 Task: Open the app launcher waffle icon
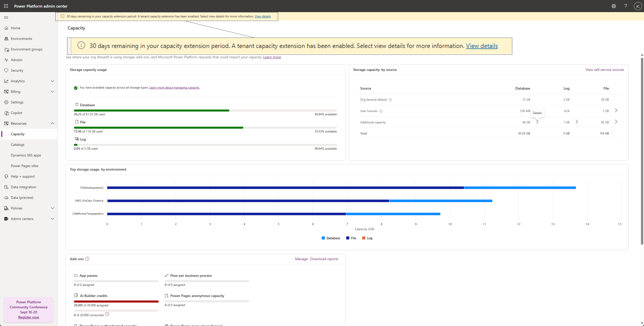pos(6,6)
